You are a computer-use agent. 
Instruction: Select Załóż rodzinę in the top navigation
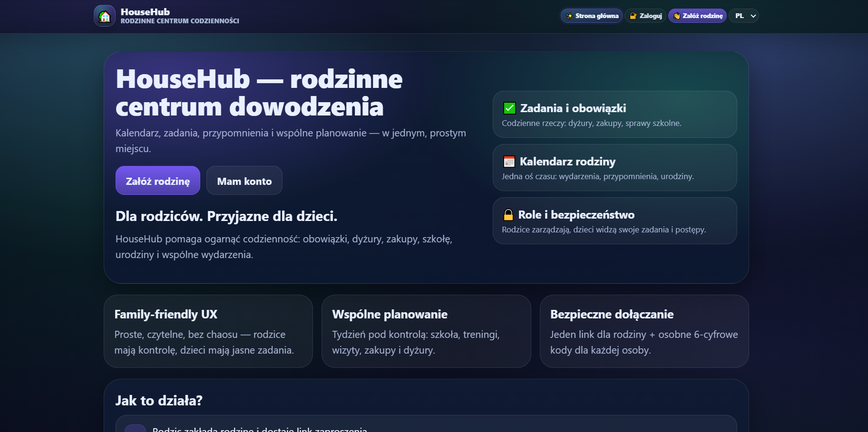(x=697, y=16)
